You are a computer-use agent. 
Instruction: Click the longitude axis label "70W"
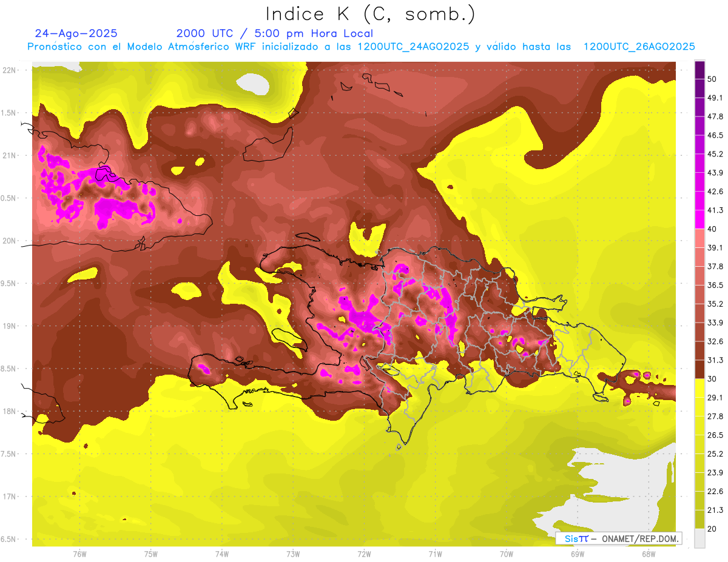point(507,554)
